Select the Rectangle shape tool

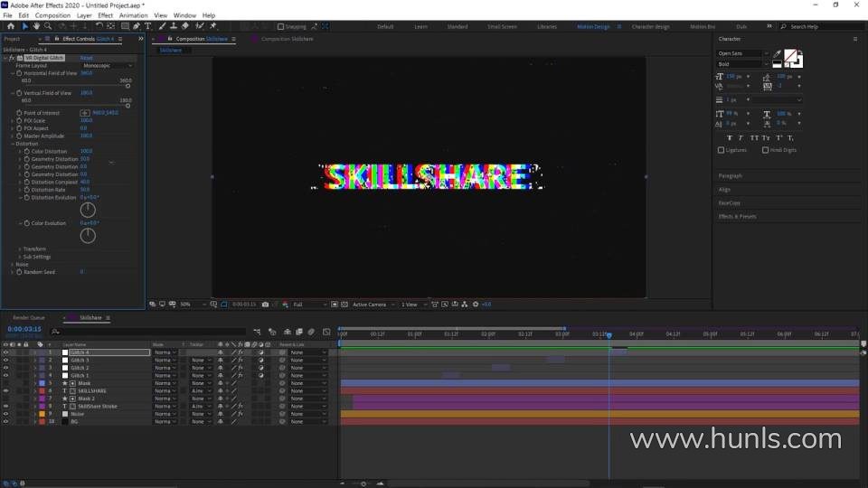pyautogui.click(x=125, y=26)
